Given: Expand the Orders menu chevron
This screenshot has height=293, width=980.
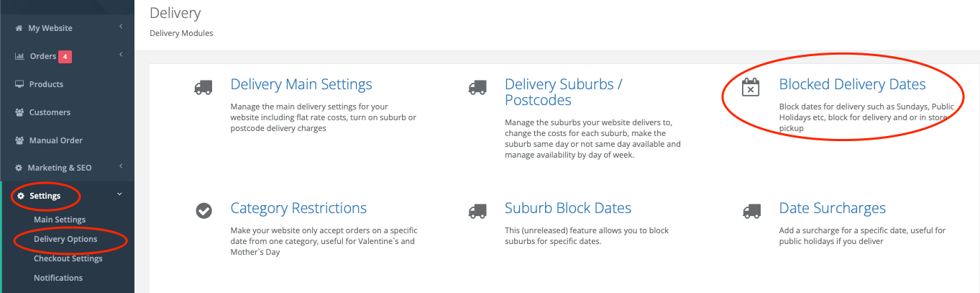Looking at the screenshot, I should pyautogui.click(x=121, y=55).
